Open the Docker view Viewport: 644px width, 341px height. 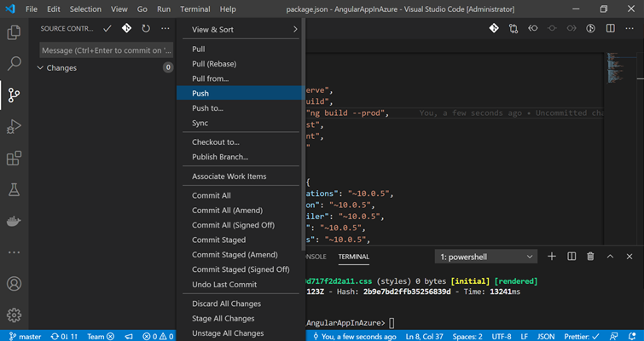[14, 221]
